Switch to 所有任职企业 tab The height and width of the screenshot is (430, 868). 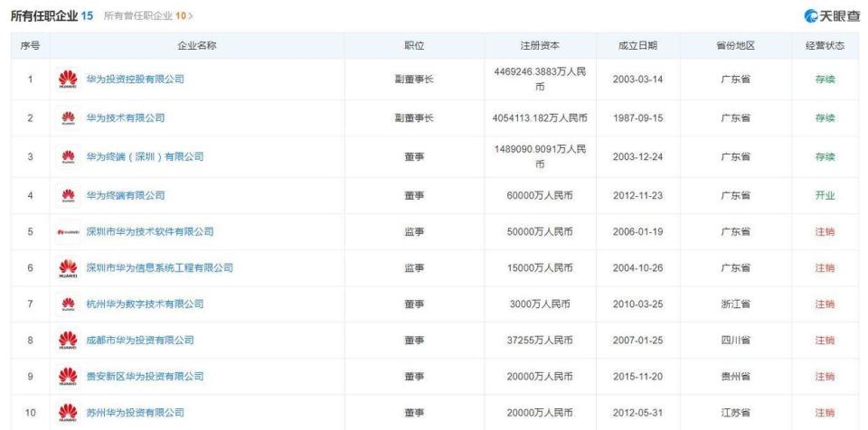pyautogui.click(x=52, y=15)
